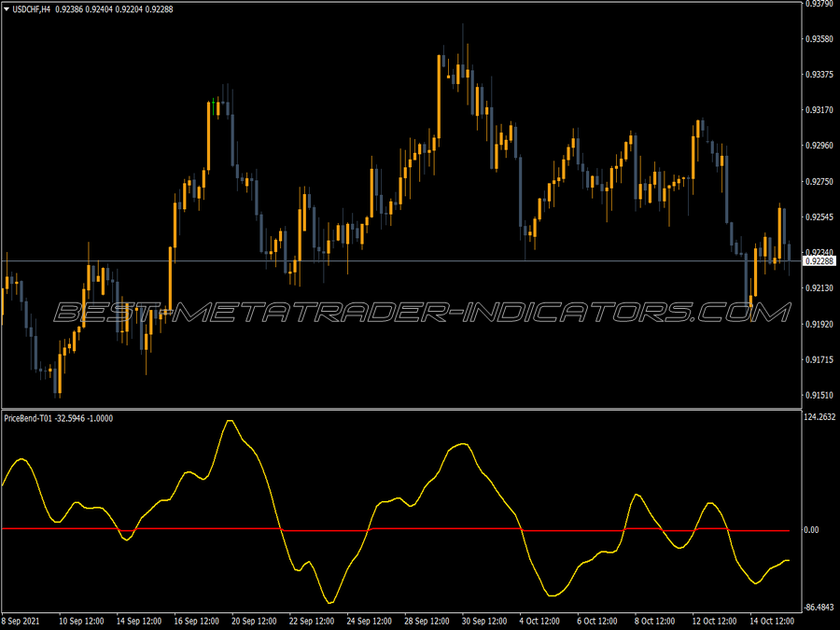This screenshot has width=840, height=630.
Task: Click the 0.93790 price scale label
Action: [819, 4]
